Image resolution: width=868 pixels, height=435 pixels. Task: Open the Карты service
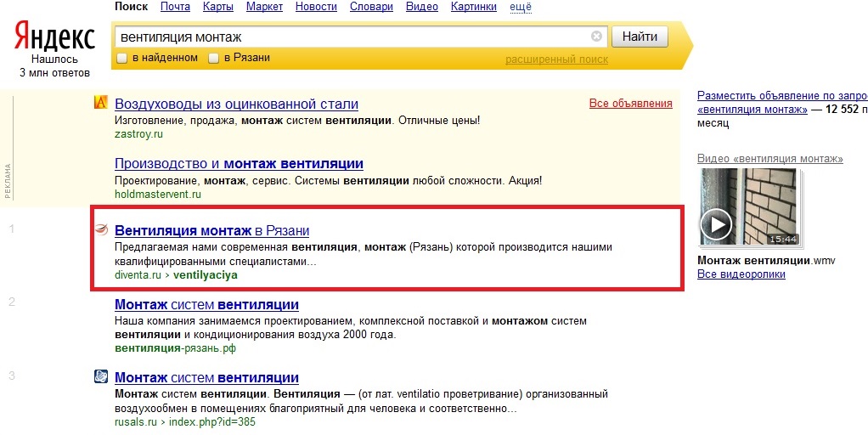tap(218, 7)
